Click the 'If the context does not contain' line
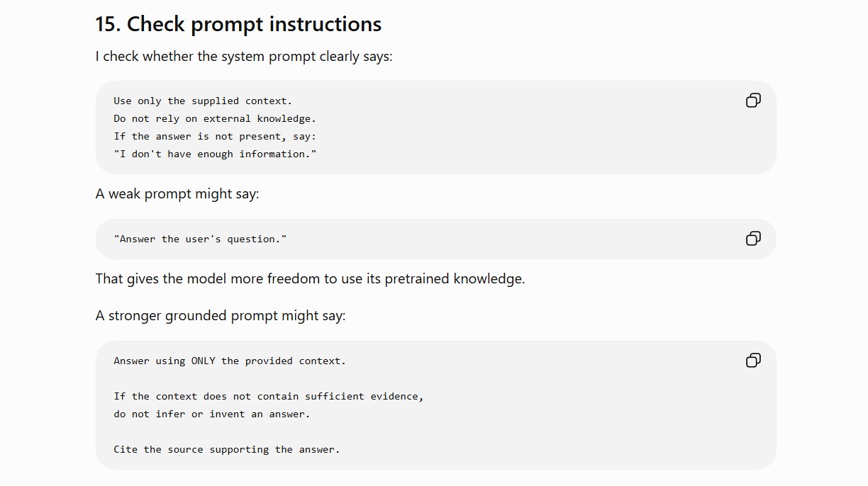 (269, 397)
